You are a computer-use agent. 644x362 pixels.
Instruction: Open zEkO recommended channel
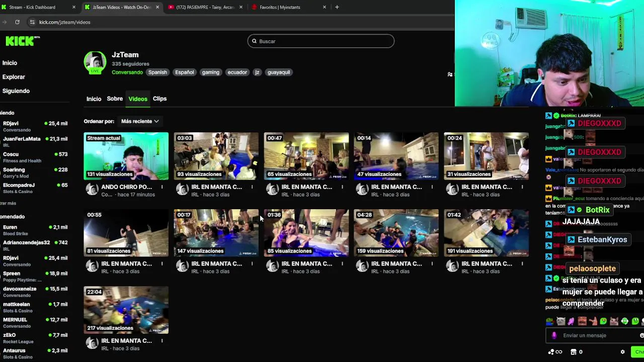tap(34, 338)
